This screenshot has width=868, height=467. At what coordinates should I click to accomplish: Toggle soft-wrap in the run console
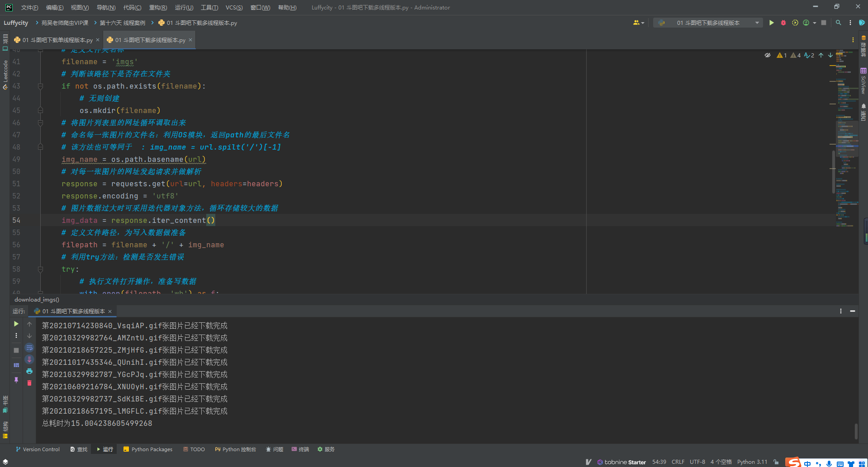[x=29, y=348]
